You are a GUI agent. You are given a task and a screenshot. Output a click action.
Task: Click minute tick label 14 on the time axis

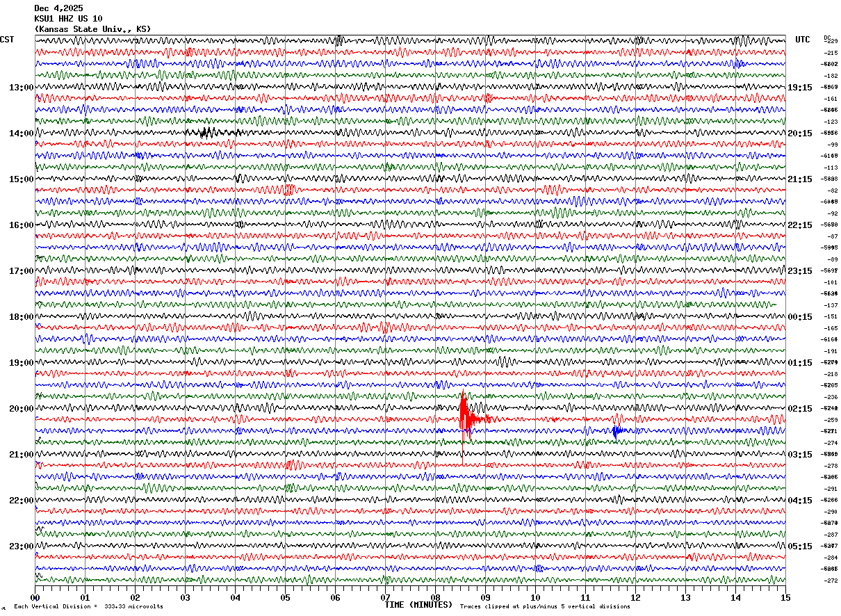(735, 597)
